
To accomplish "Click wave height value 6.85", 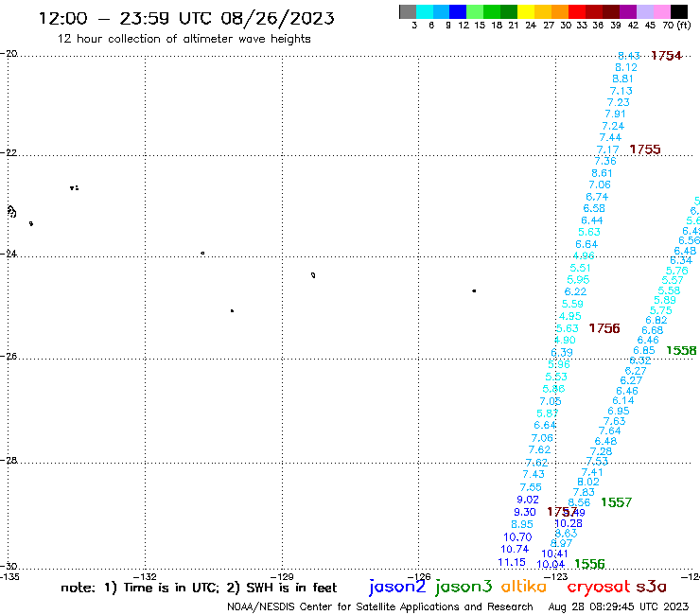I will [644, 351].
